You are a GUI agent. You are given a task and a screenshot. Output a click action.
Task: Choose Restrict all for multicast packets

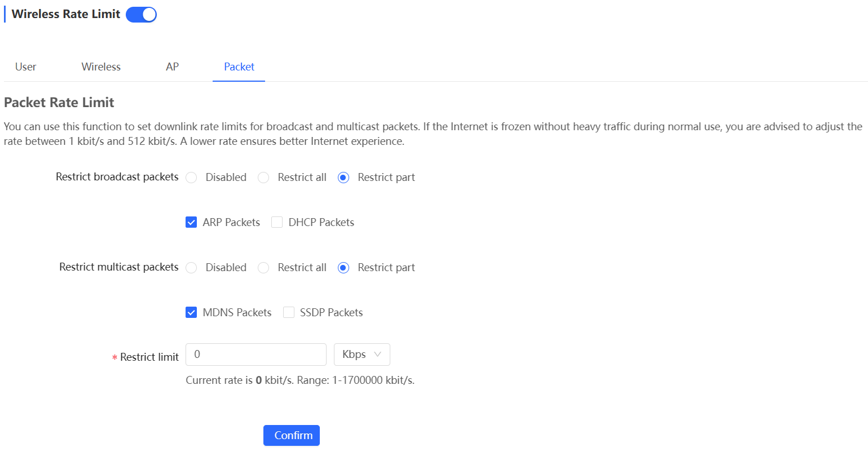[263, 267]
